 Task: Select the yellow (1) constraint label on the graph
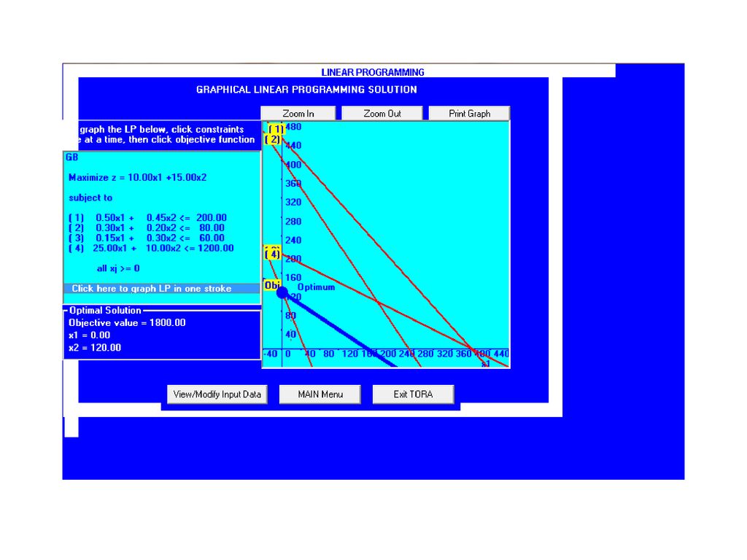[276, 129]
